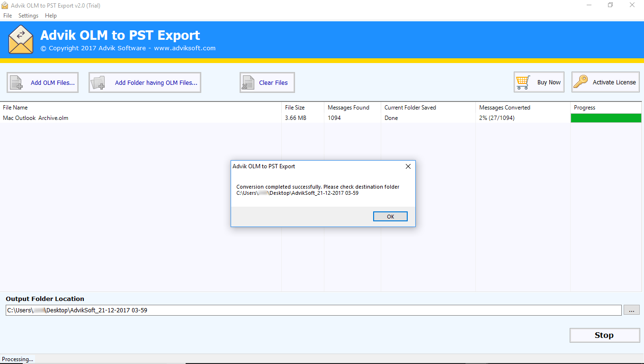The height and width of the screenshot is (364, 644).
Task: Click the add folder icon
Action: (x=98, y=82)
